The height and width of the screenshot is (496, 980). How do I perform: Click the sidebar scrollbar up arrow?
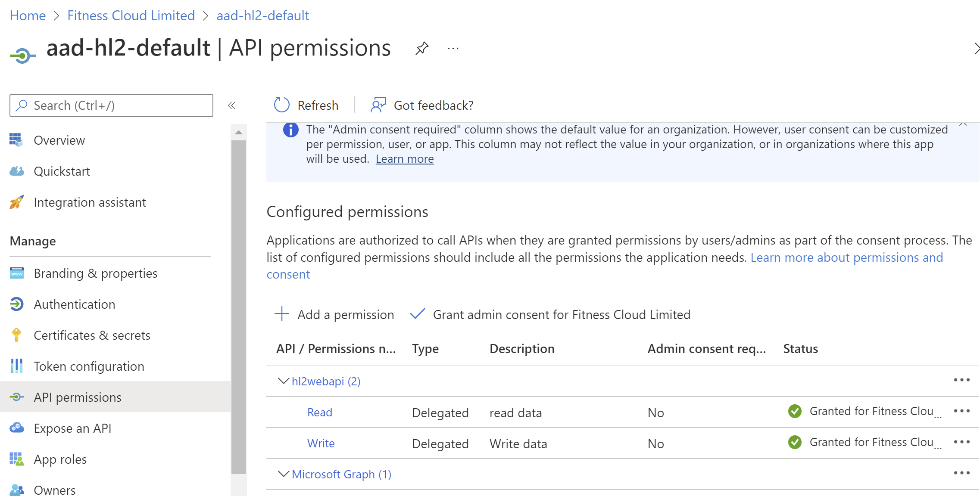point(238,133)
